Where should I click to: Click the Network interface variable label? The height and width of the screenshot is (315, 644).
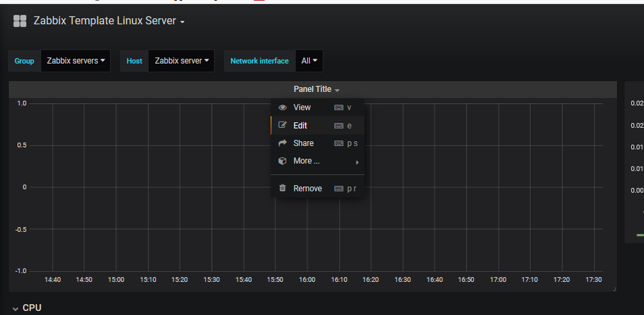pos(260,61)
